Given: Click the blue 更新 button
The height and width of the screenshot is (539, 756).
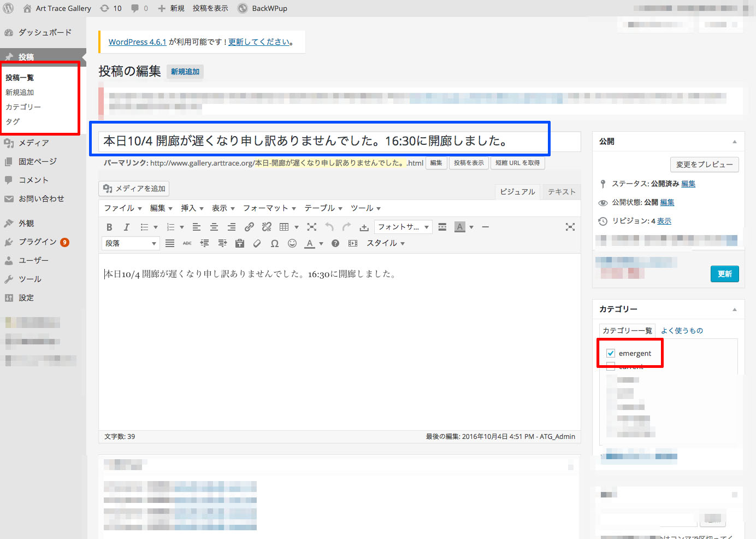Looking at the screenshot, I should (724, 274).
